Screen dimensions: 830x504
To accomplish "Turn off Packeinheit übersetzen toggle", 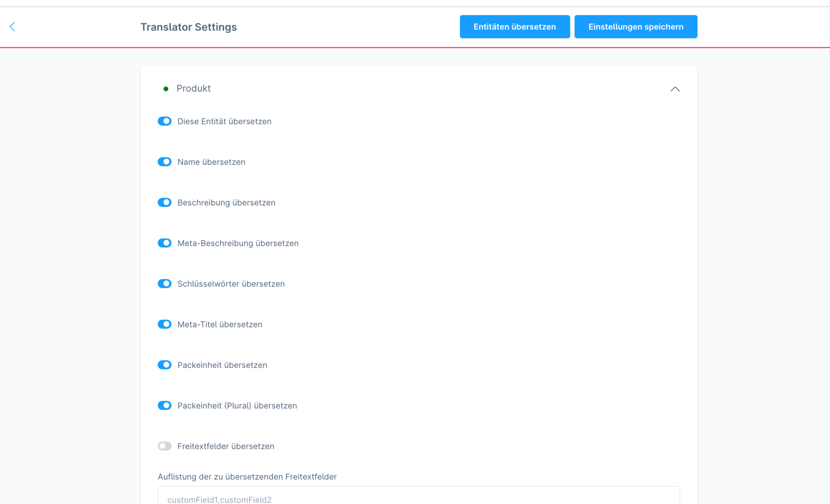I will (x=165, y=365).
